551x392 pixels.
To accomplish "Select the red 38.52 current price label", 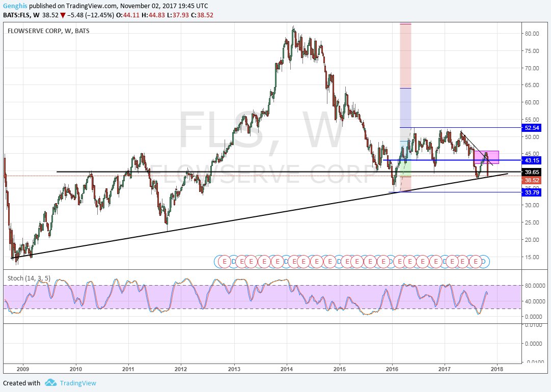I will point(531,180).
